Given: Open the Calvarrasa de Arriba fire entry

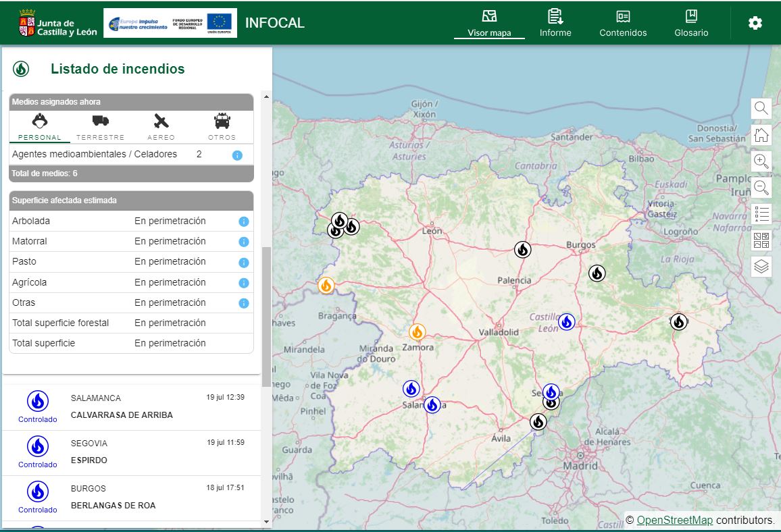Looking at the screenshot, I should (x=132, y=408).
